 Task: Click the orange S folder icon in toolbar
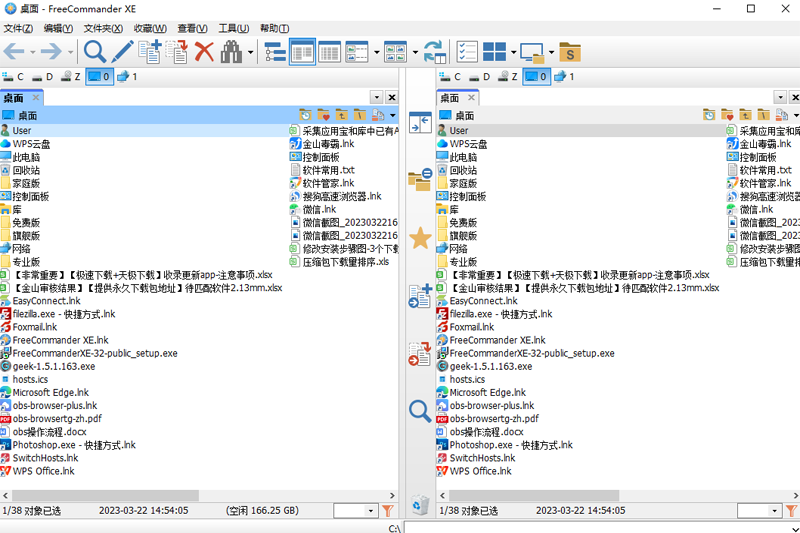click(570, 52)
